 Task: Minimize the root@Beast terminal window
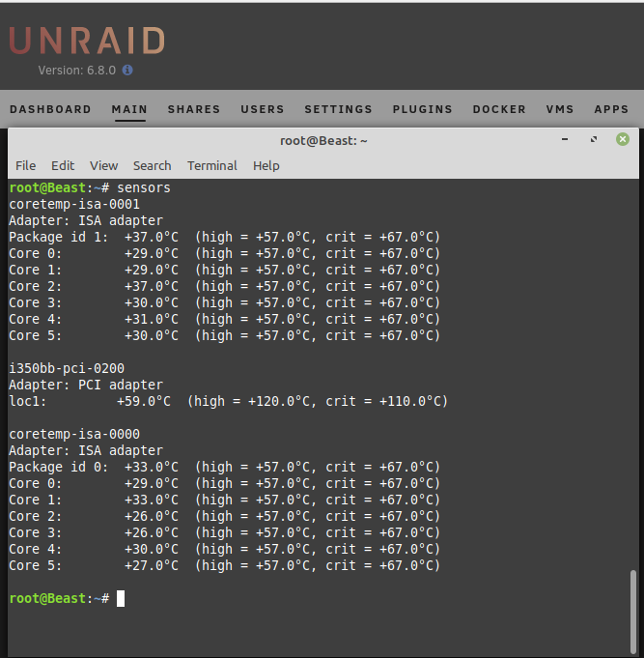click(565, 139)
